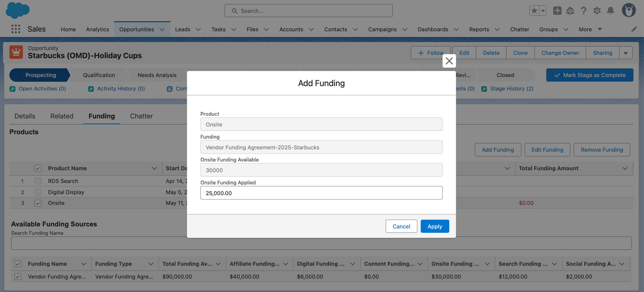The width and height of the screenshot is (644, 292).
Task: Click the Edit Funding button
Action: tap(547, 150)
